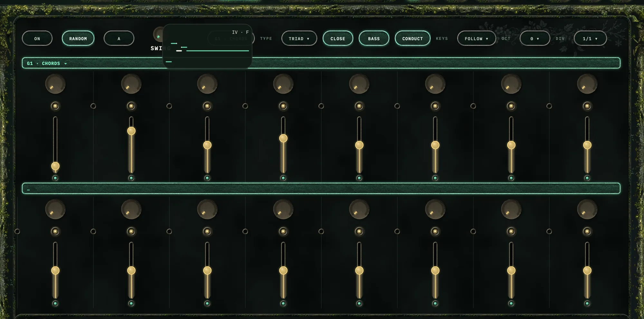Click the eighth step knob in upper lane
This screenshot has height=319, width=644.
point(587,84)
